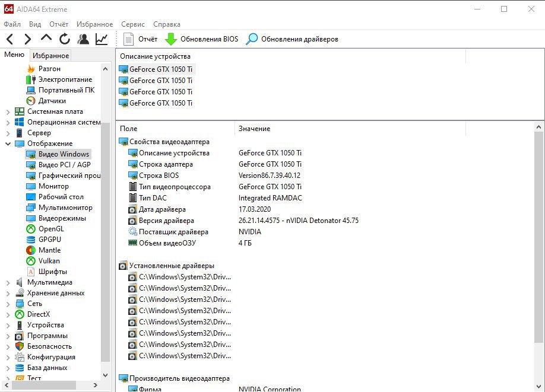Viewport: 545px width, 392px height.
Task: Open the Справка menu
Action: pyautogui.click(x=167, y=24)
